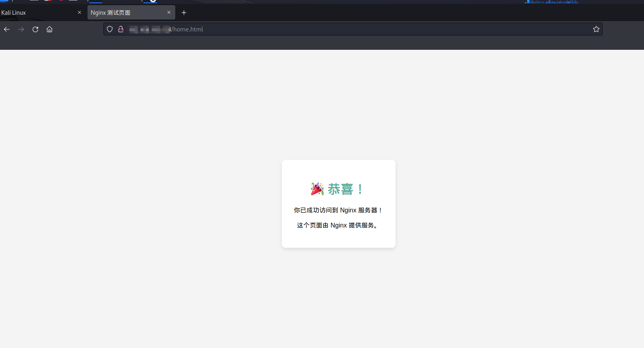Screen dimensions: 644x348
Task: Focus the address bar with /home.html
Action: click(x=353, y=29)
